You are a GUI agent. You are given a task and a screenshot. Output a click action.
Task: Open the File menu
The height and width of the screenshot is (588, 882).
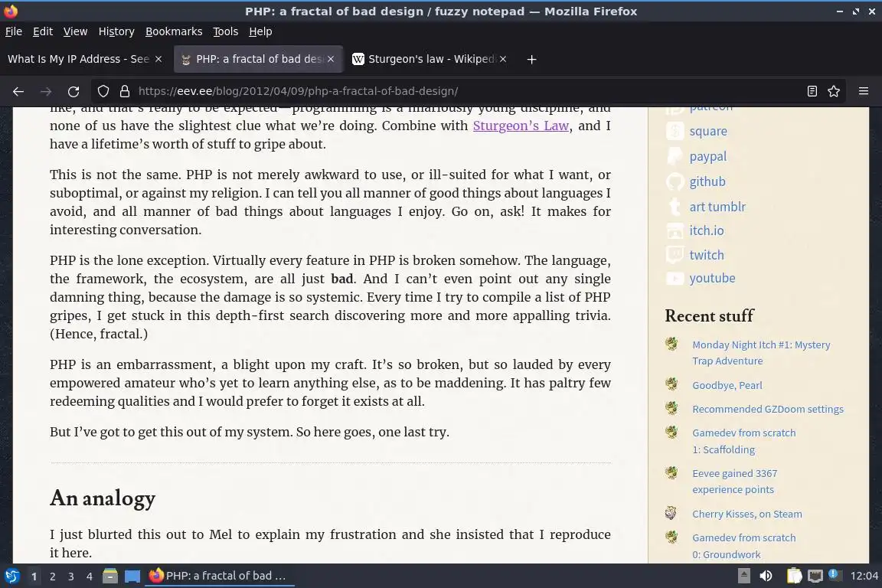14,31
